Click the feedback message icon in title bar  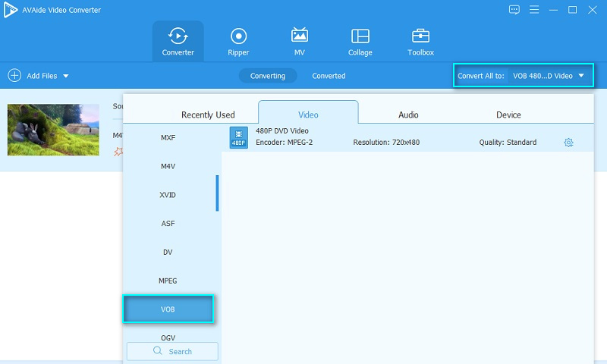pos(514,10)
